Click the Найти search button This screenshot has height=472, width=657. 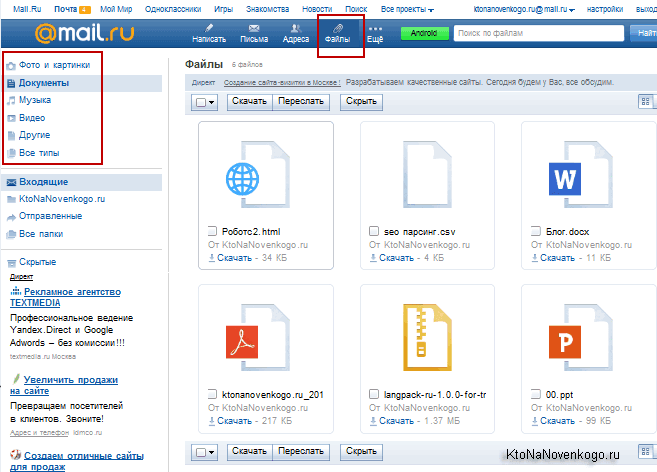(644, 33)
